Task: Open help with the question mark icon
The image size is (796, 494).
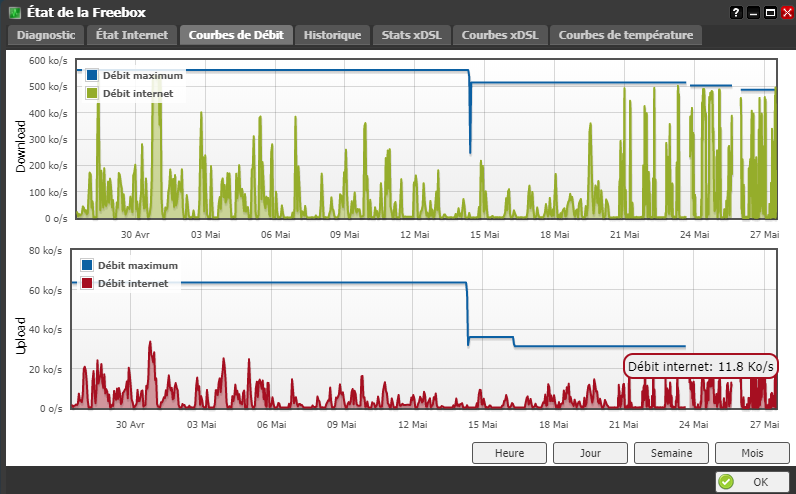Action: coord(736,13)
